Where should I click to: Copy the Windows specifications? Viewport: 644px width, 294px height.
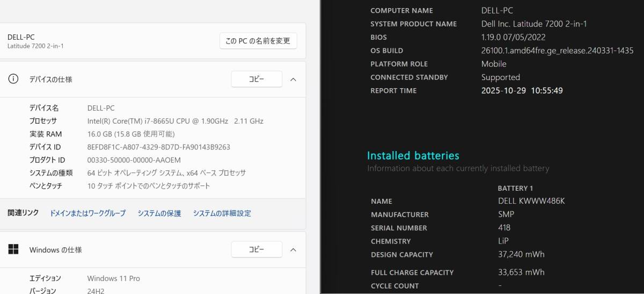(257, 250)
